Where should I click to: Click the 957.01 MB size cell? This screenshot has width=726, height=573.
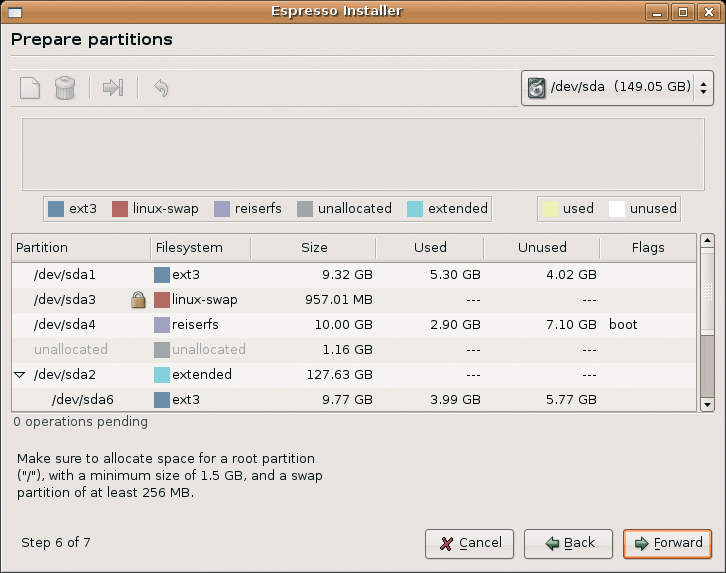(x=339, y=300)
